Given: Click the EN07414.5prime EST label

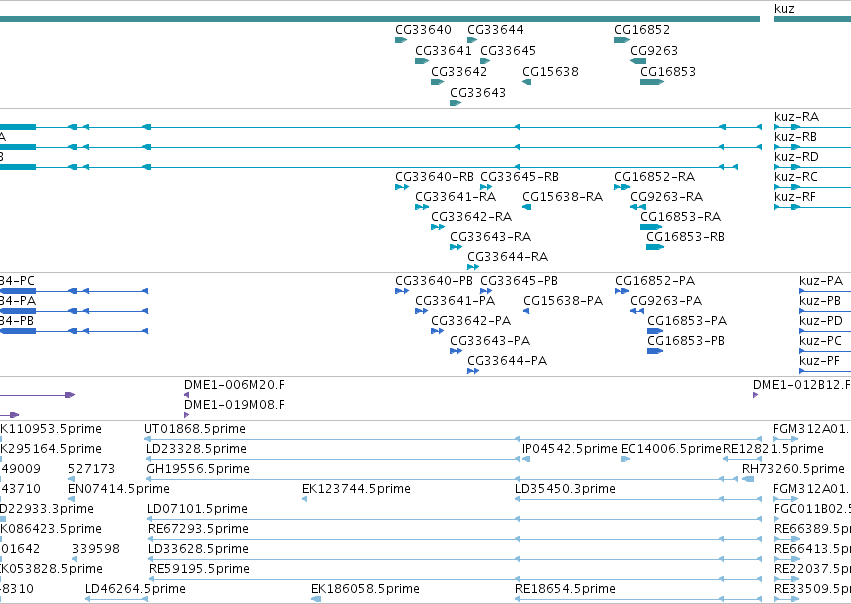Looking at the screenshot, I should pyautogui.click(x=119, y=489).
